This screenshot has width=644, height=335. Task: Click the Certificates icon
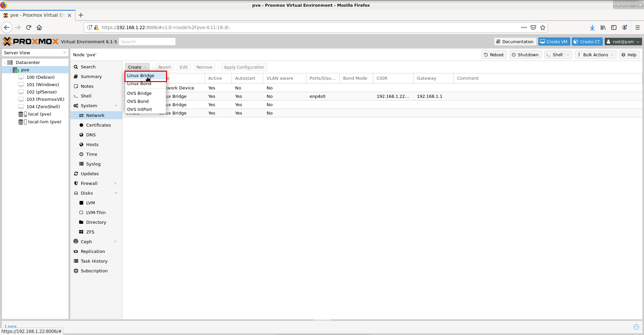click(x=81, y=125)
